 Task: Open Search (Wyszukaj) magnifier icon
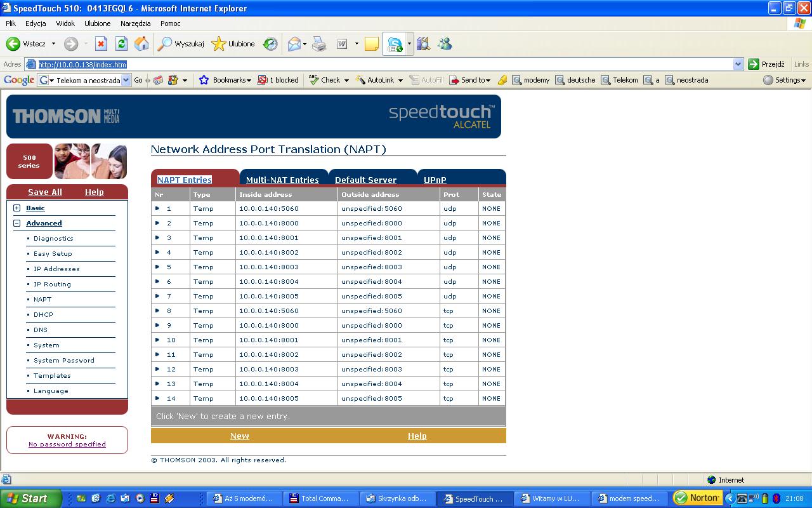[x=165, y=44]
